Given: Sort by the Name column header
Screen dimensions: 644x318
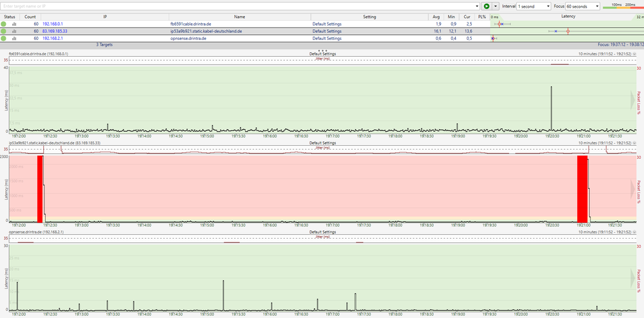Looking at the screenshot, I should point(240,17).
